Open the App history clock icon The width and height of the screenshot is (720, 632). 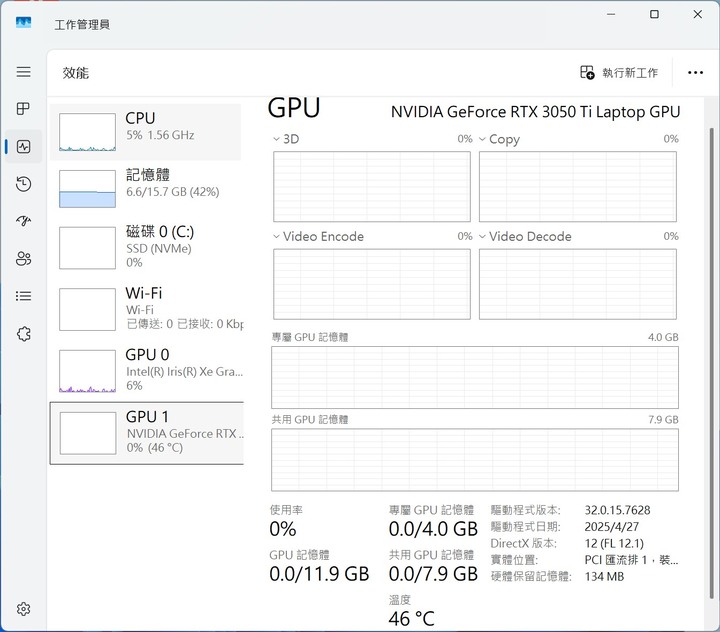[x=23, y=184]
